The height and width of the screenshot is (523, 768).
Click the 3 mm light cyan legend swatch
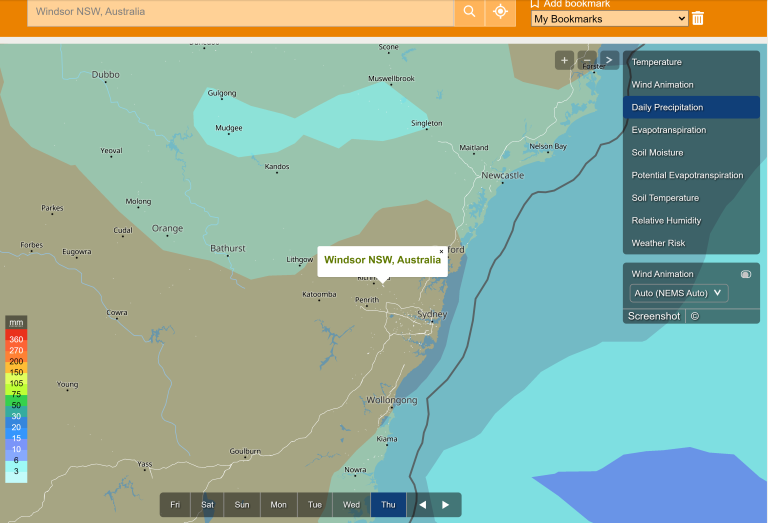[16, 471]
